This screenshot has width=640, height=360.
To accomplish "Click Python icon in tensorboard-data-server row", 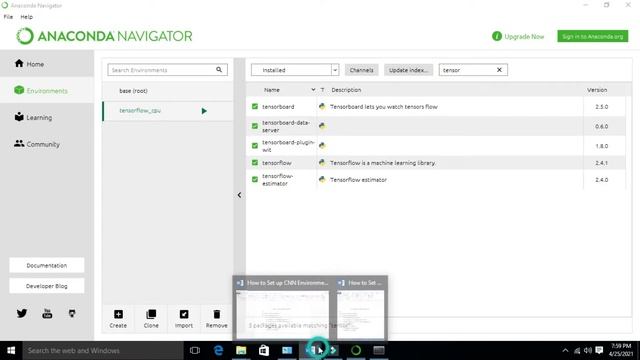I will (x=322, y=126).
